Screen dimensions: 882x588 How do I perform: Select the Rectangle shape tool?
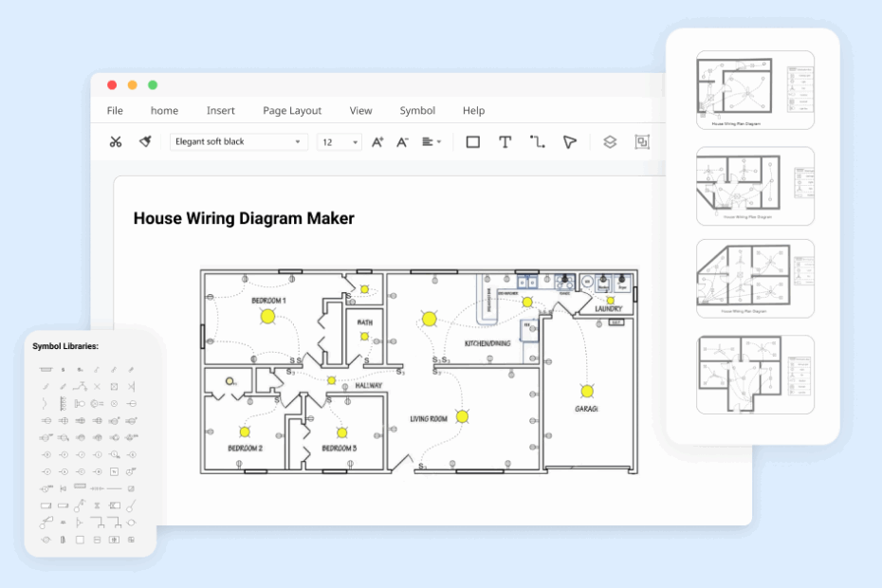coord(471,141)
